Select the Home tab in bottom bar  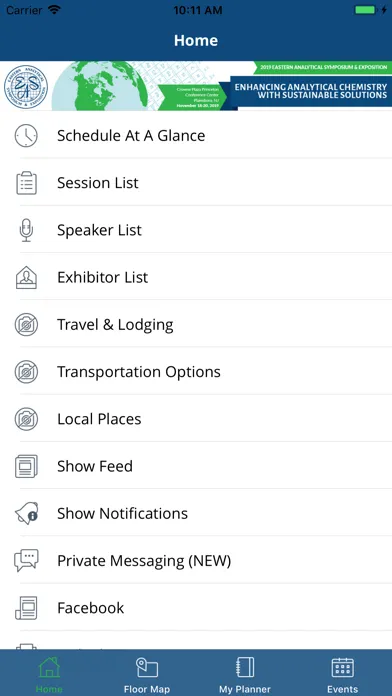[x=49, y=674]
